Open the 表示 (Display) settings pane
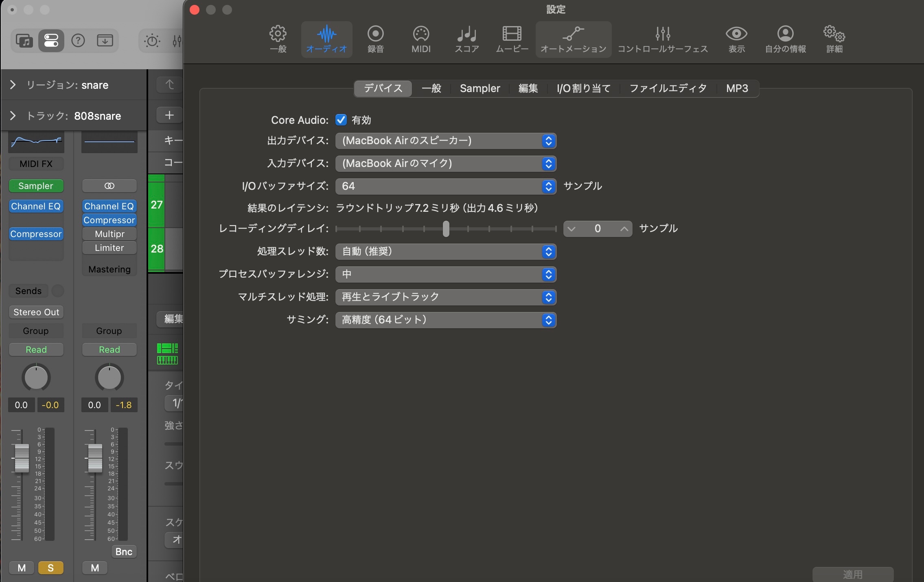 [x=736, y=39]
